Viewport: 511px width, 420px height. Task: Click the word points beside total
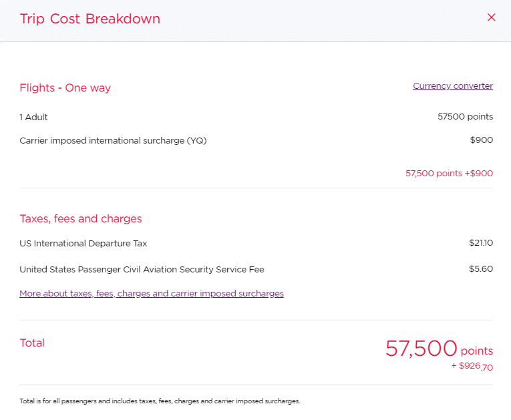477,351
